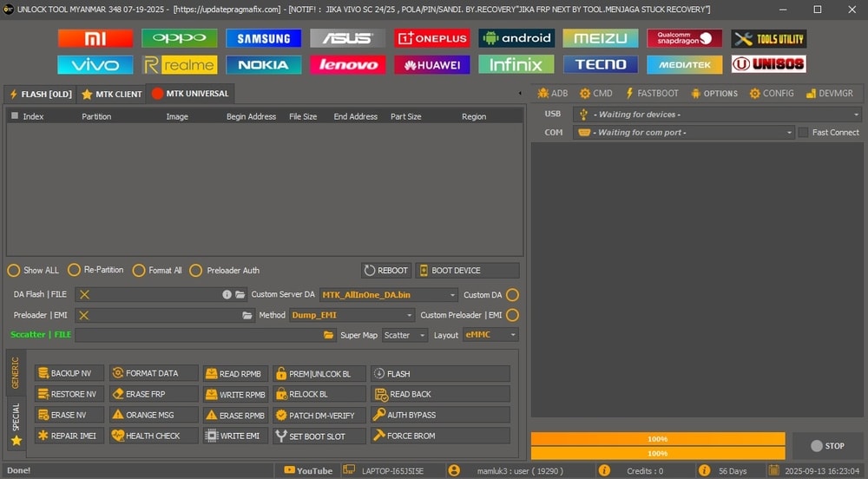
Task: Select the Tecno brand logo
Action: pos(601,65)
